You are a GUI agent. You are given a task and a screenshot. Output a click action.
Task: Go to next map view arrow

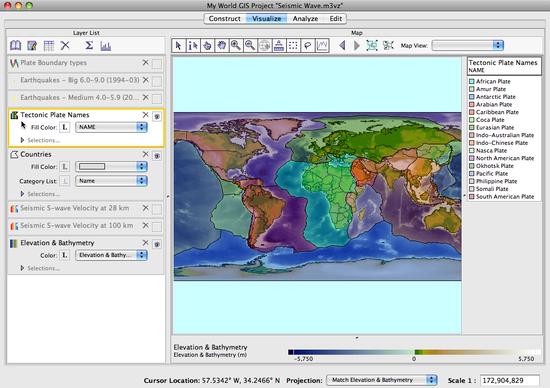pos(357,46)
